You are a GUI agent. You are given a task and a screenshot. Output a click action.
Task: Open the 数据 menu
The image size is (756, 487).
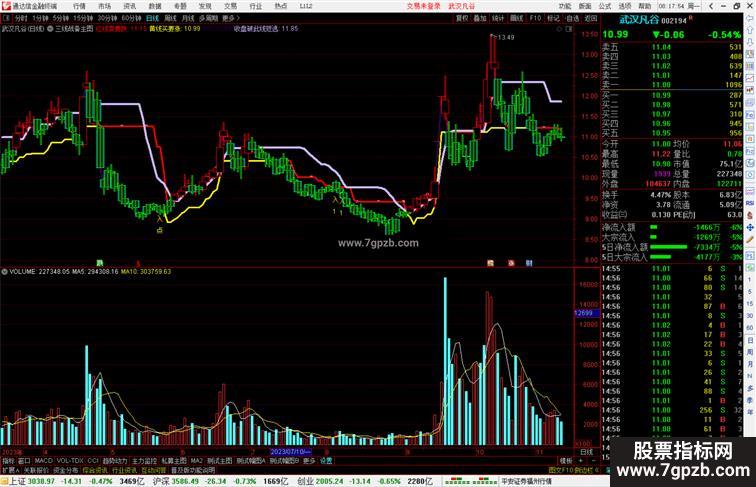155,6
